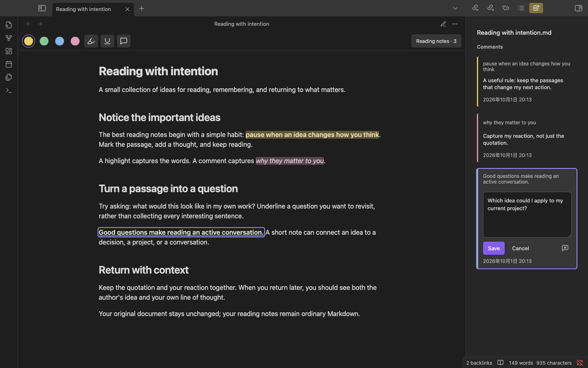Open the tags pane icon

(506, 8)
